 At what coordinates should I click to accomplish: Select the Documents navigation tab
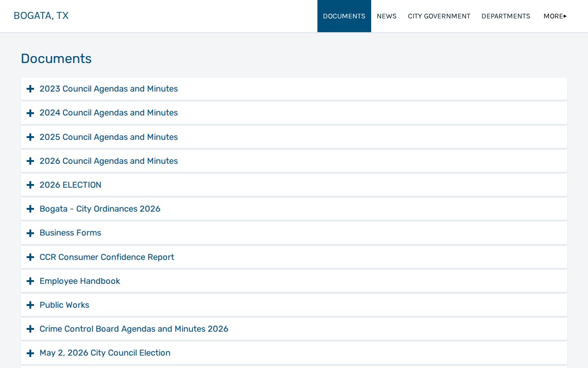pyautogui.click(x=344, y=16)
